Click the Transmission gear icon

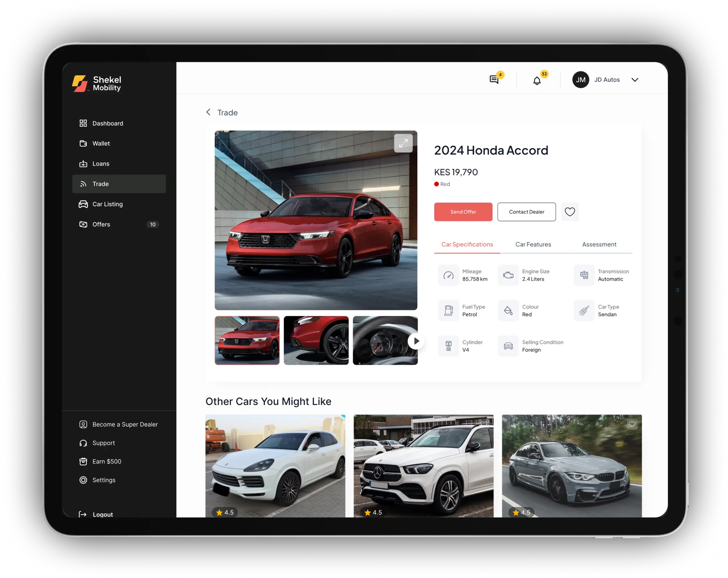coord(584,275)
